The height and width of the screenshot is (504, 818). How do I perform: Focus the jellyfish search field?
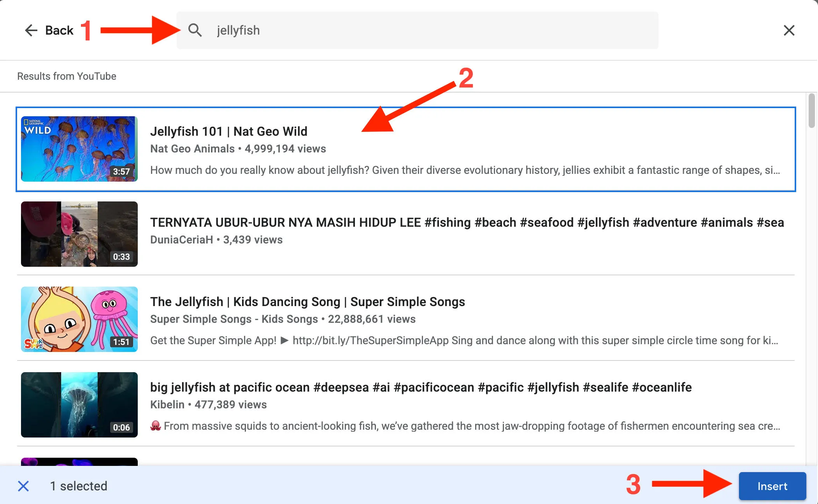[x=417, y=30]
